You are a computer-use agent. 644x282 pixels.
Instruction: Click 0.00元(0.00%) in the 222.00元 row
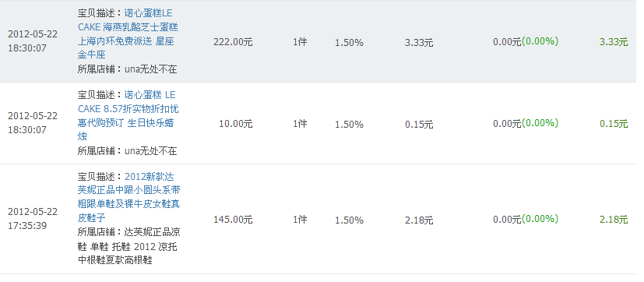pyautogui.click(x=526, y=41)
